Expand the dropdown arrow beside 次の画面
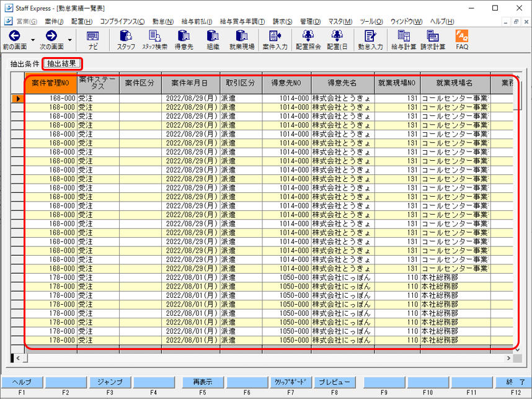Viewport: 532px width, 399px height. [x=70, y=40]
